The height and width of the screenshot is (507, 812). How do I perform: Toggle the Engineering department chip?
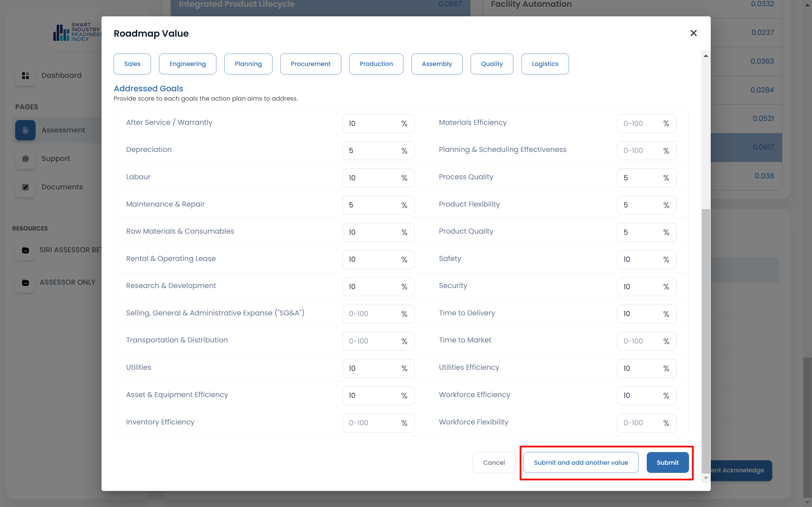[x=187, y=64]
